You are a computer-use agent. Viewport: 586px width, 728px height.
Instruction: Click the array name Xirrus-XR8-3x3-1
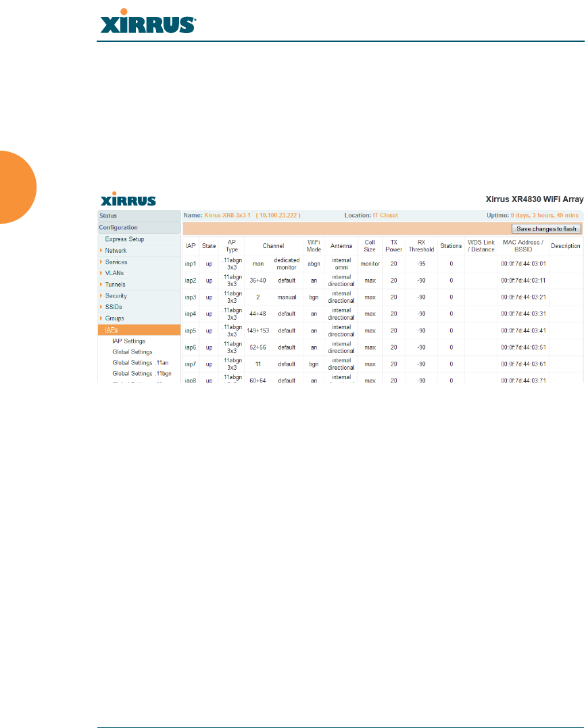227,216
